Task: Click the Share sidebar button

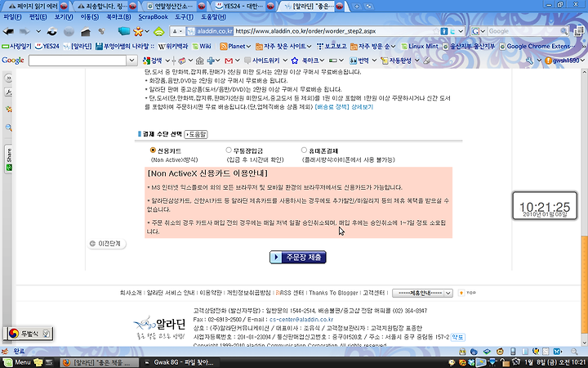Action: (x=9, y=159)
